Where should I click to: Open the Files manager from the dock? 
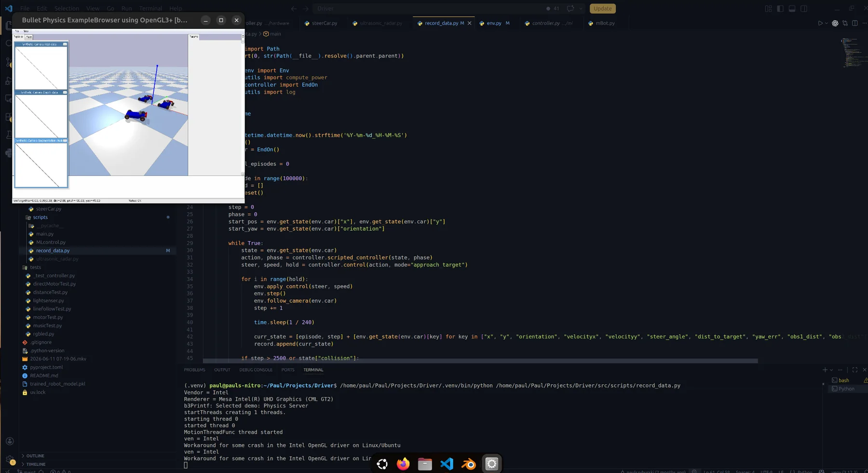(425, 464)
